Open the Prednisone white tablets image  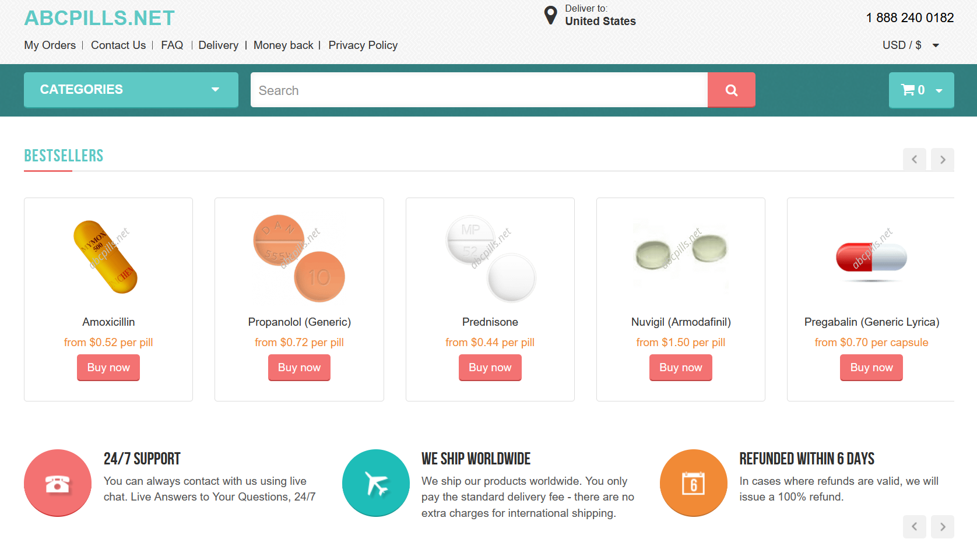(490, 258)
